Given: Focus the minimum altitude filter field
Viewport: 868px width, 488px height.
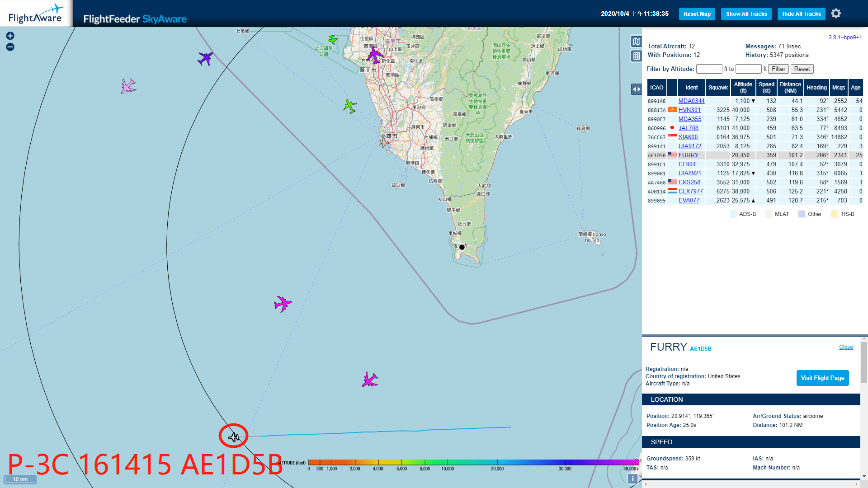Looking at the screenshot, I should (709, 69).
